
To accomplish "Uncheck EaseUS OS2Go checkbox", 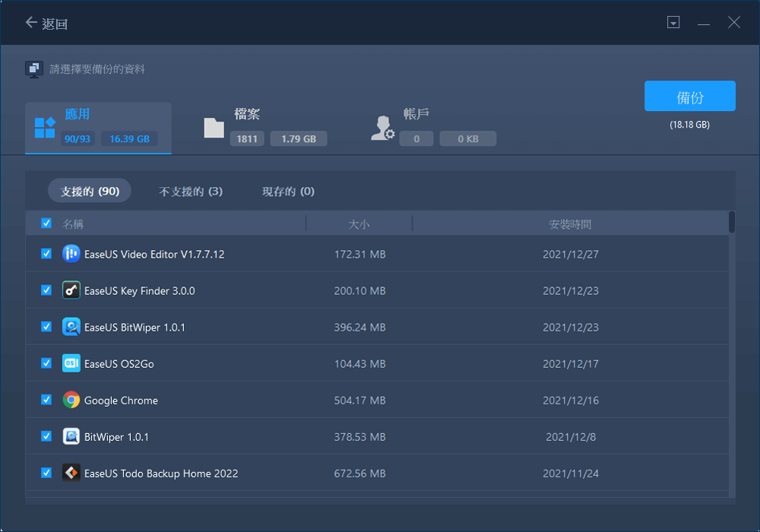I will (46, 363).
